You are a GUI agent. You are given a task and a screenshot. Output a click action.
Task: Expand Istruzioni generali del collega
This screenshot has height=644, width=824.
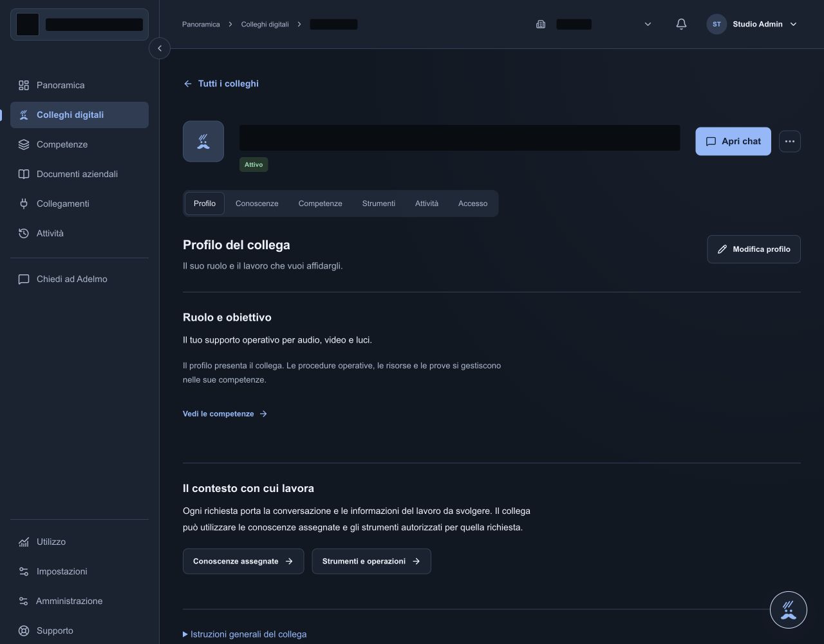[x=245, y=634]
